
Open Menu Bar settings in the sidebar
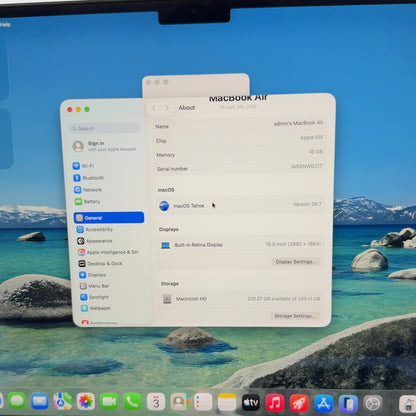point(95,286)
